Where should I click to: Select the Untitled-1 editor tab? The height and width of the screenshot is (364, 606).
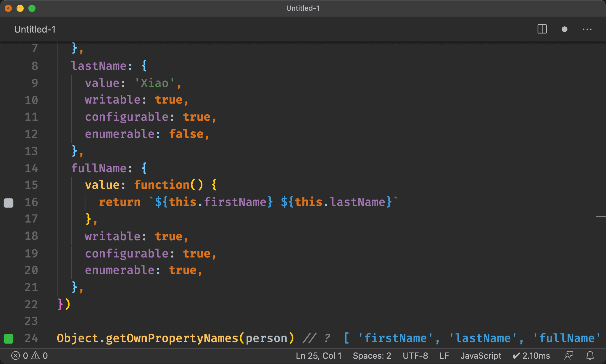35,29
